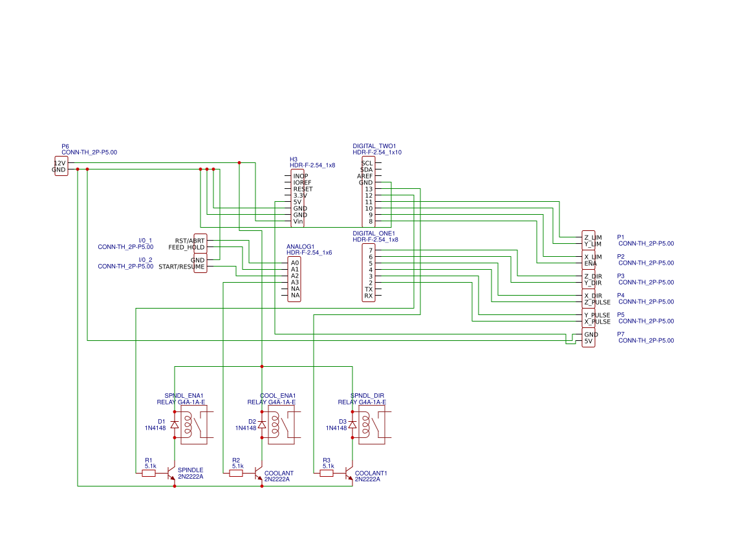
Task: Select the connector with START/RESUME pin
Action: point(200,263)
